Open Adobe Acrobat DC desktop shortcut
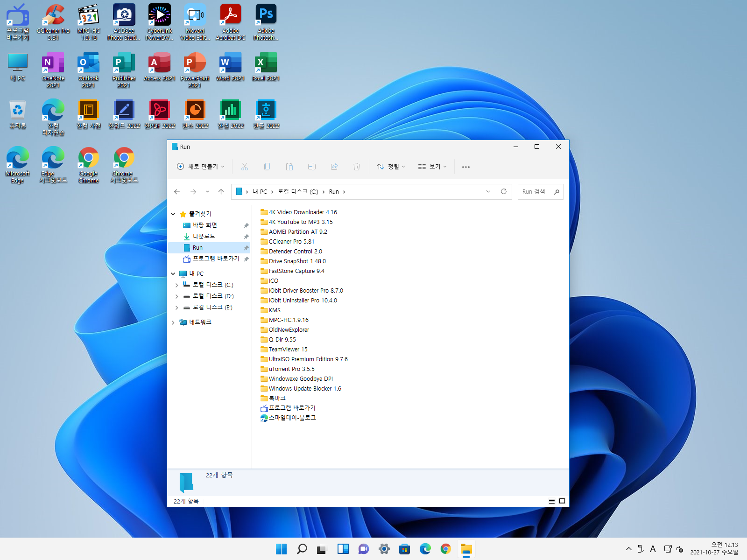The height and width of the screenshot is (560, 747). [x=231, y=22]
